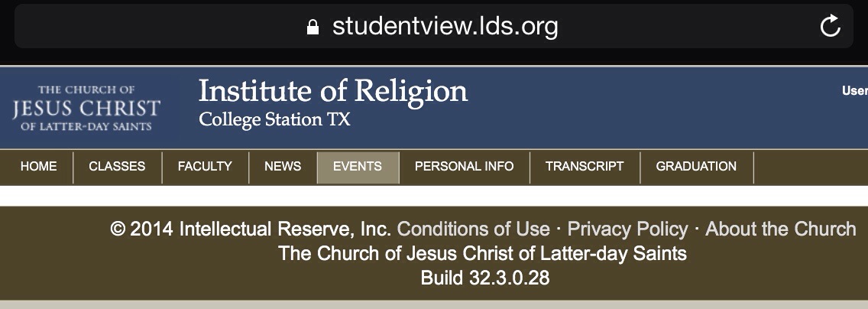Open the Privacy Policy link
Viewport: 868px width, 309px height.
click(628, 229)
